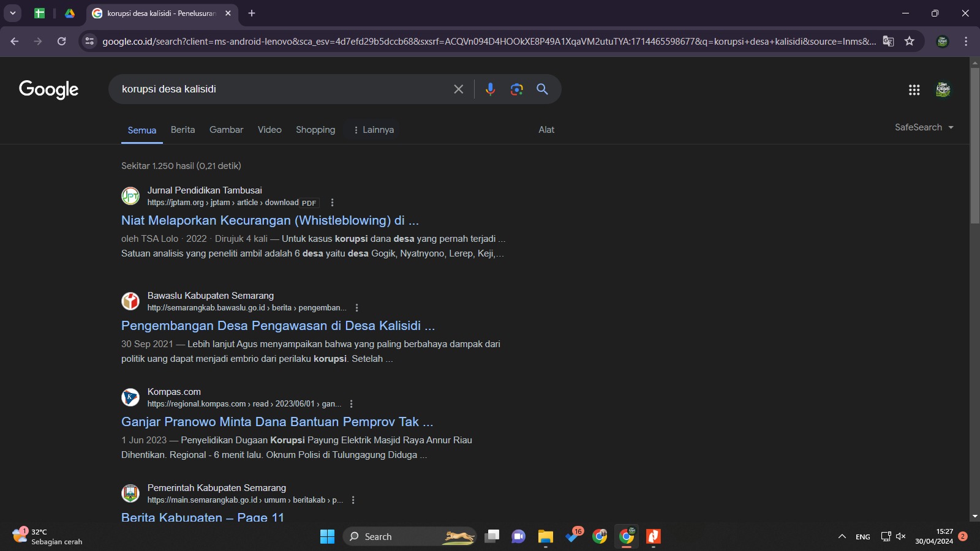Start voice search with microphone icon
The image size is (980, 551).
tap(490, 89)
